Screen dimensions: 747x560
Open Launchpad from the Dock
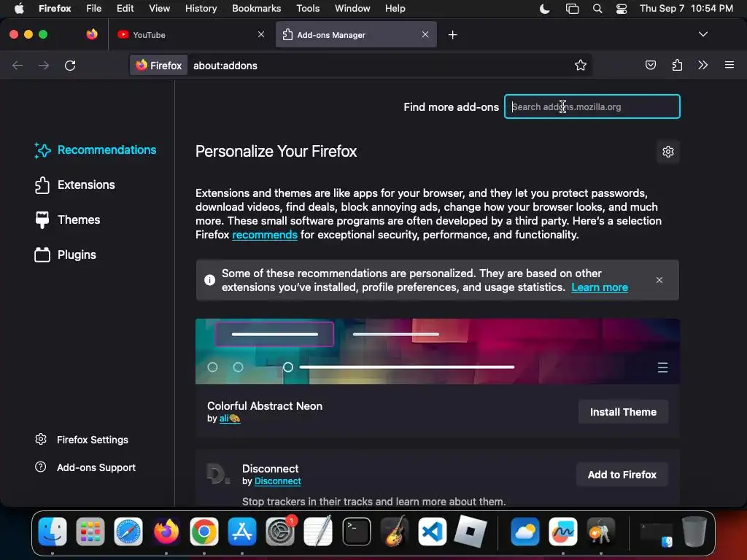(90, 531)
